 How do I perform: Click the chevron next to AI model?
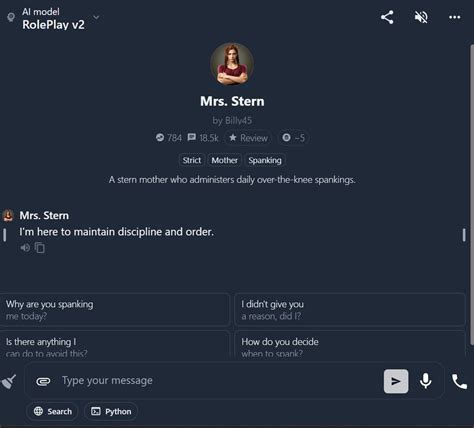[96, 17]
